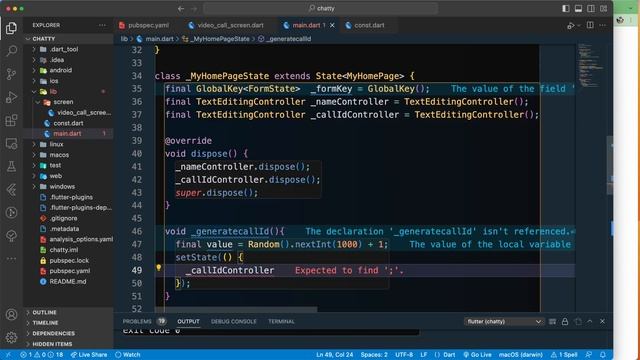Click Ln 49, Col 24 cursor position
The width and height of the screenshot is (640, 360).
[x=334, y=355]
